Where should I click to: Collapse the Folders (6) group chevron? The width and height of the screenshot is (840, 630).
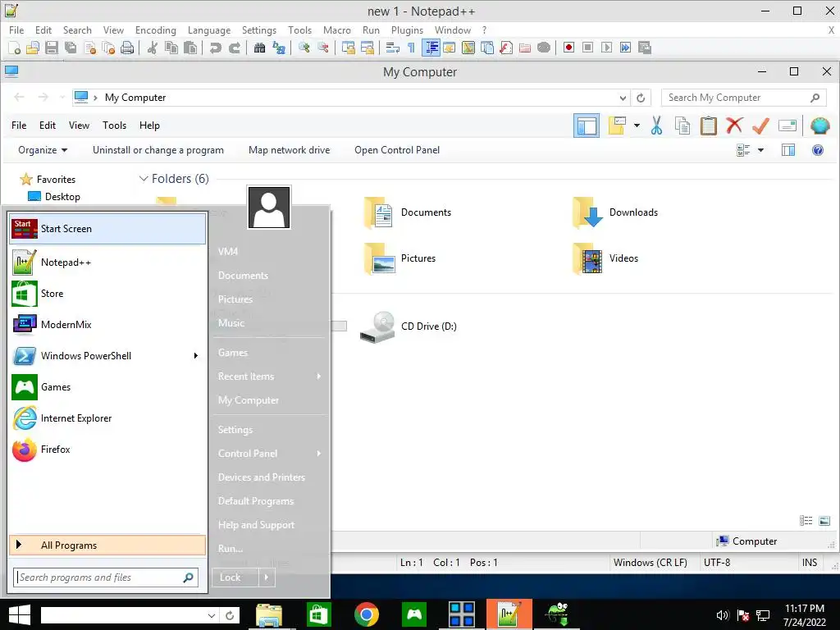pos(144,179)
